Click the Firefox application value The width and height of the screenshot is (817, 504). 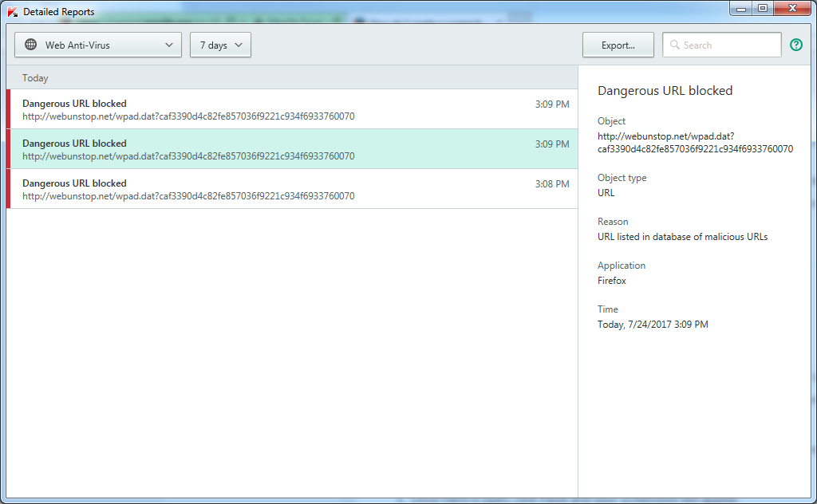tap(612, 281)
